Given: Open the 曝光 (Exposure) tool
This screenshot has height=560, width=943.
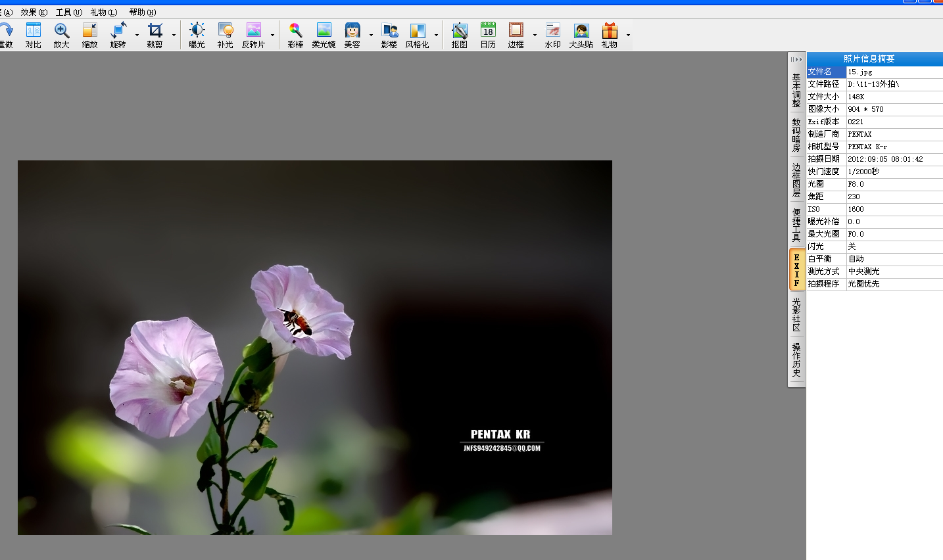Looking at the screenshot, I should (x=196, y=34).
